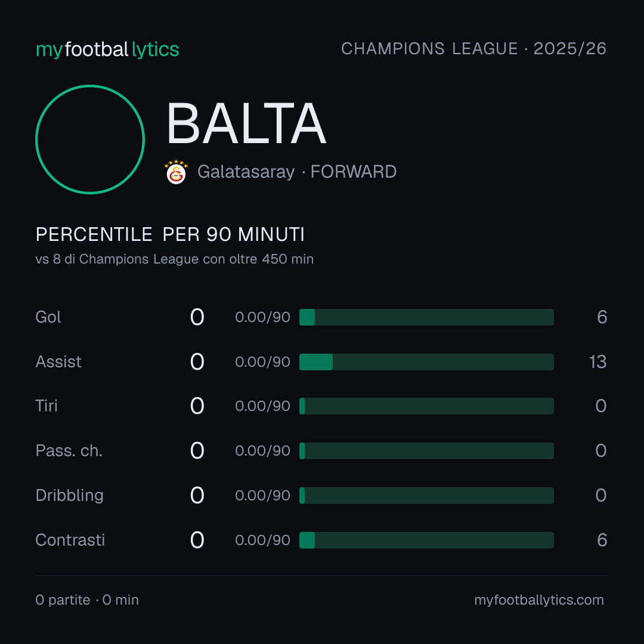This screenshot has height=644, width=644.
Task: Click the BALTA player name heading
Action: click(x=246, y=123)
